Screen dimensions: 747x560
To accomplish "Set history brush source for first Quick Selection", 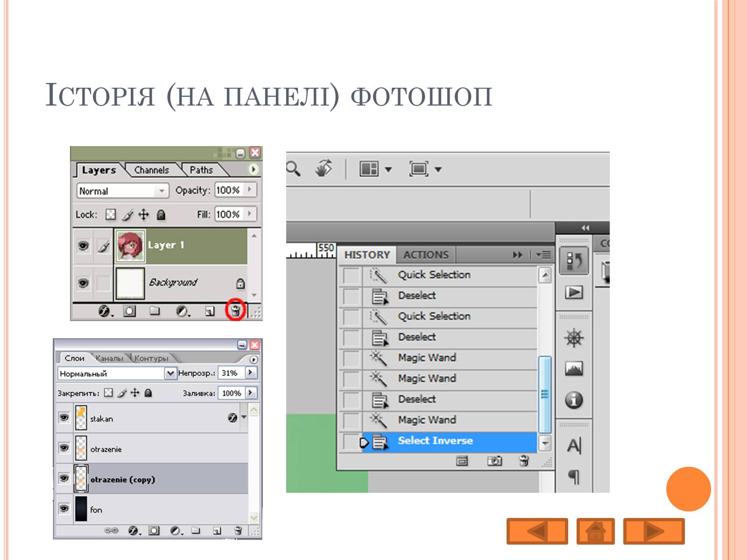I will 351,275.
